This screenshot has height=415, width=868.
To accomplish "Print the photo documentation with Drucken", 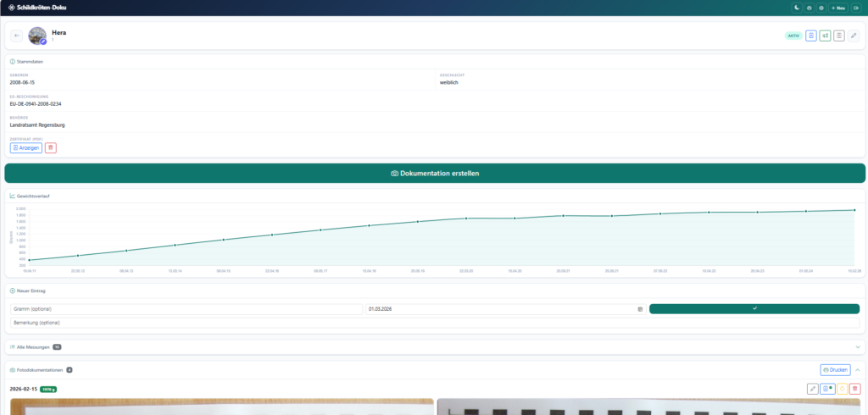I will (x=835, y=369).
